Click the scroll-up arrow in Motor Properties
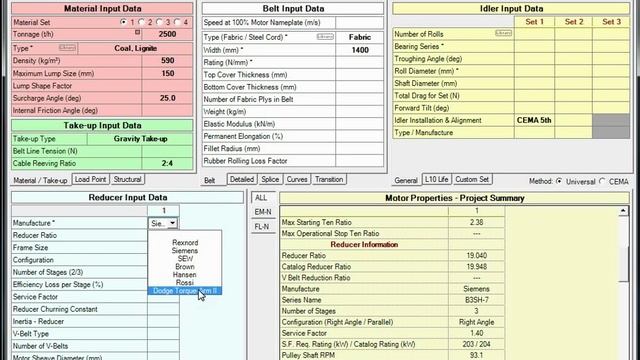The width and height of the screenshot is (640, 360). [623, 211]
